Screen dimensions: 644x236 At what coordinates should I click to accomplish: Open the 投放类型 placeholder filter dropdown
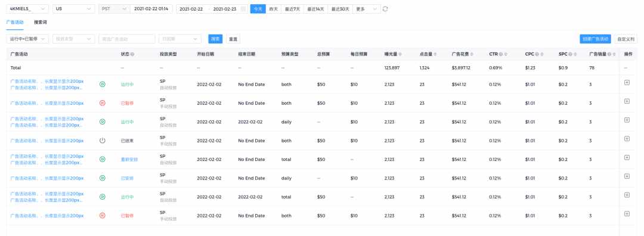point(73,39)
